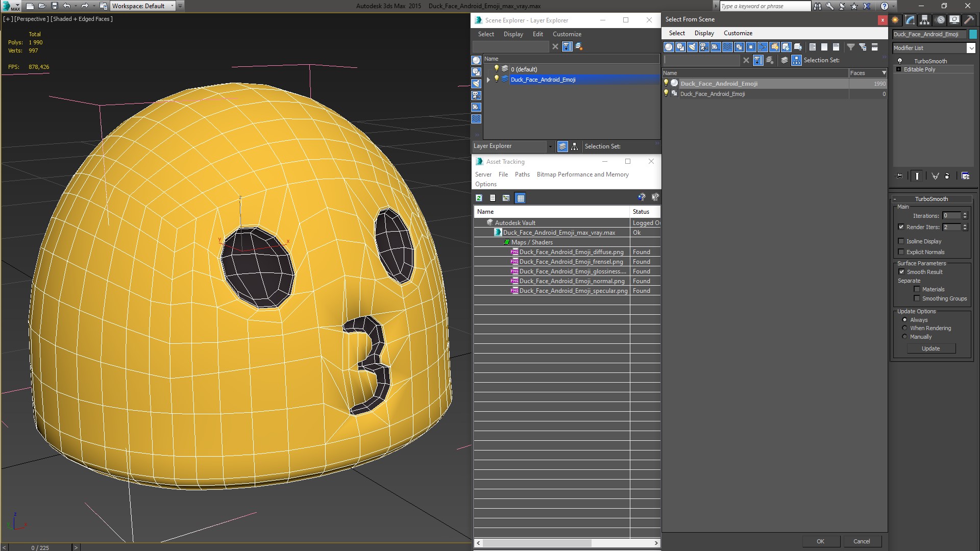Screen dimensions: 980x551
Task: Expand the Editable Poly modifier entry
Action: coord(898,69)
